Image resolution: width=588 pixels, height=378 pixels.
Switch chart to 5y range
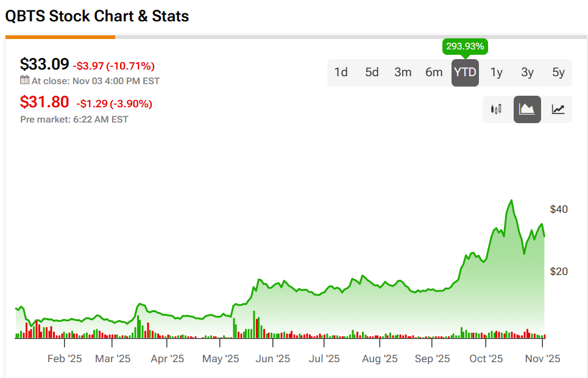pyautogui.click(x=559, y=73)
